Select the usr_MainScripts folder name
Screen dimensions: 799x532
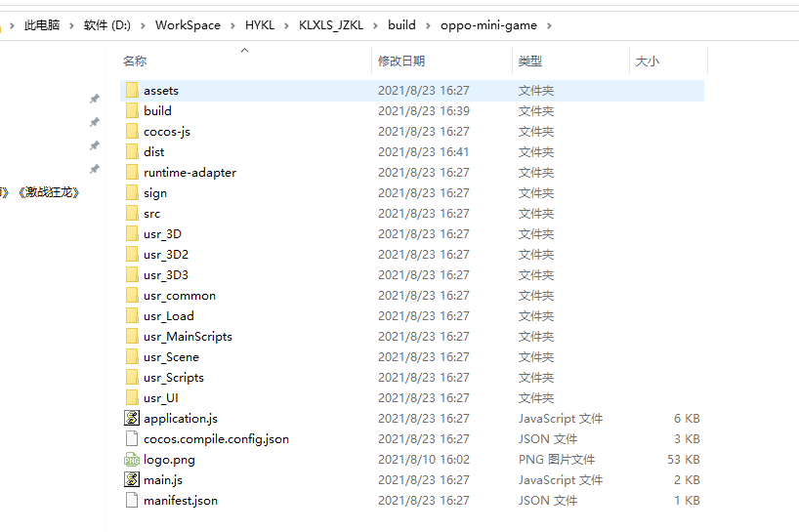coord(188,337)
